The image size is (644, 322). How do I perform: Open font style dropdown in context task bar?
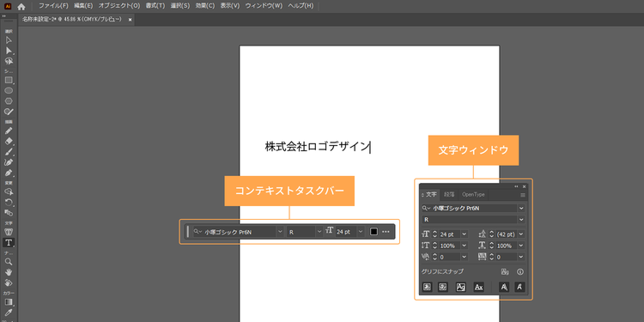[319, 232]
